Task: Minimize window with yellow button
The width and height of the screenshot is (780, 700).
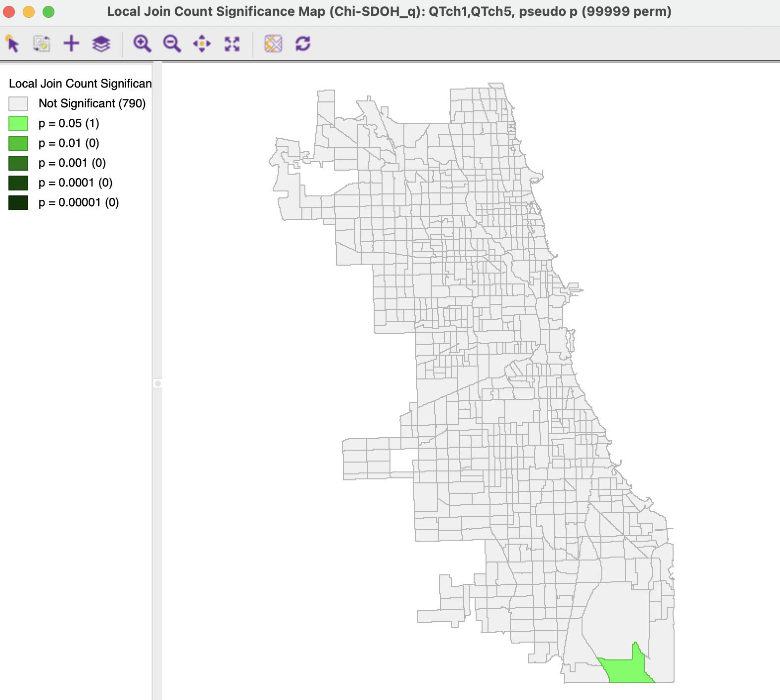Action: [29, 11]
